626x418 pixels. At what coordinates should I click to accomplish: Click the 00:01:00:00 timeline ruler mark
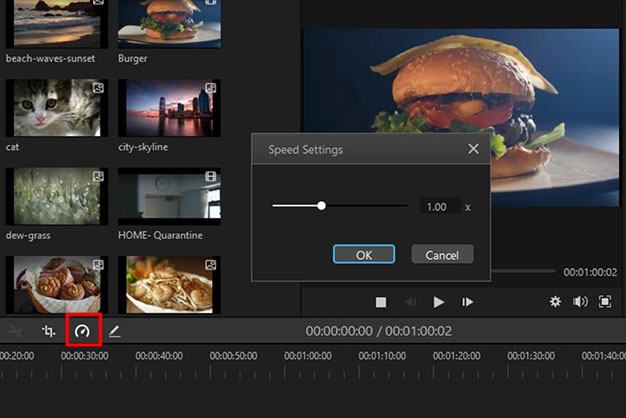308,355
